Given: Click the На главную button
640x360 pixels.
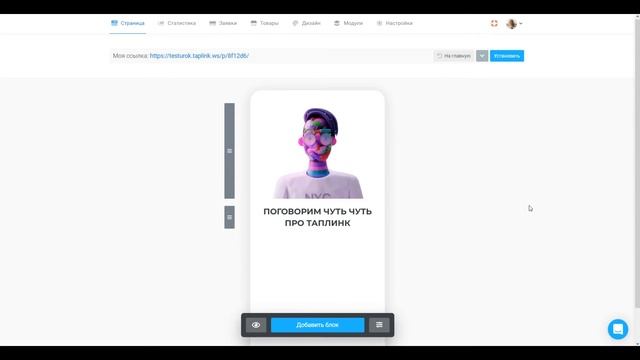Looking at the screenshot, I should coord(453,56).
